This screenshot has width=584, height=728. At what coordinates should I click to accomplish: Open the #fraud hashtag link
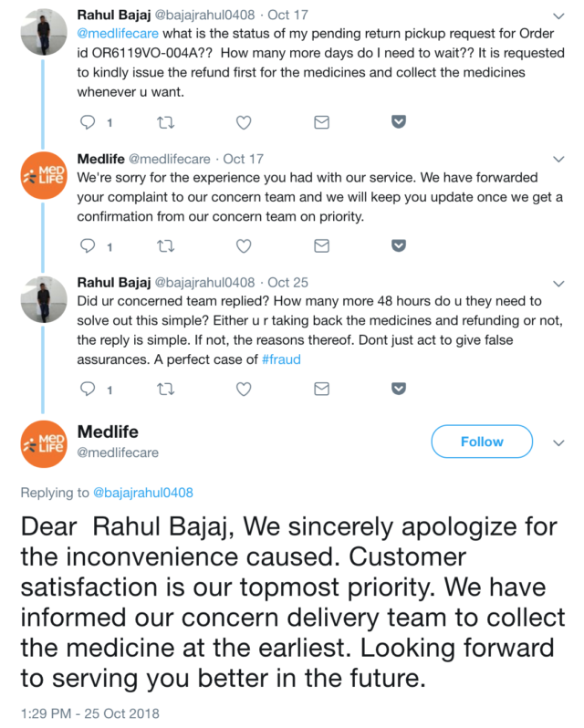coord(281,359)
